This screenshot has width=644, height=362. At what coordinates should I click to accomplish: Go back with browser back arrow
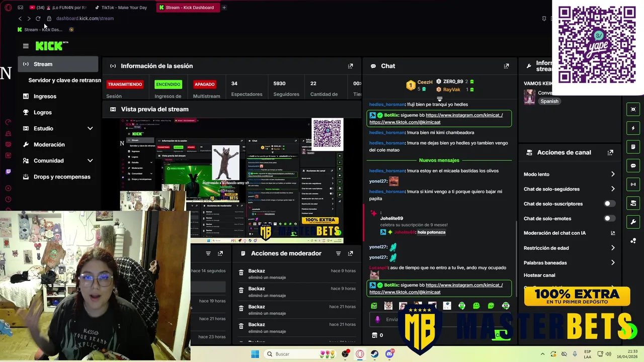(x=20, y=19)
